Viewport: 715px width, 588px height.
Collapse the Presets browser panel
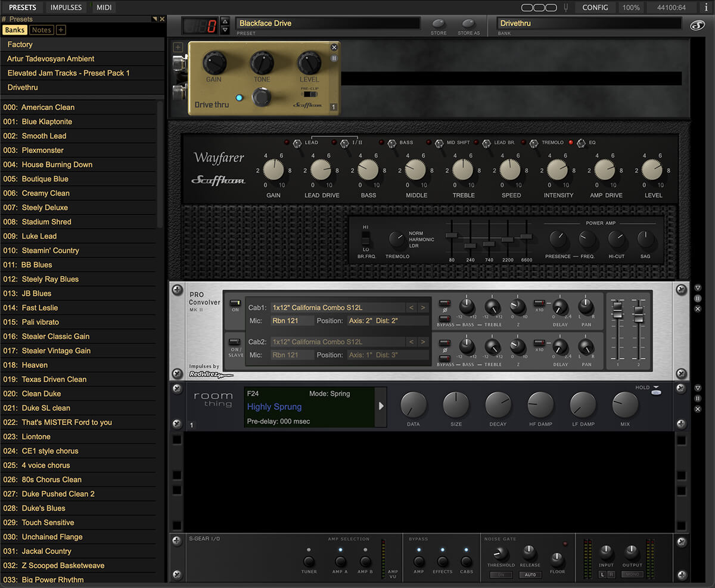click(154, 18)
